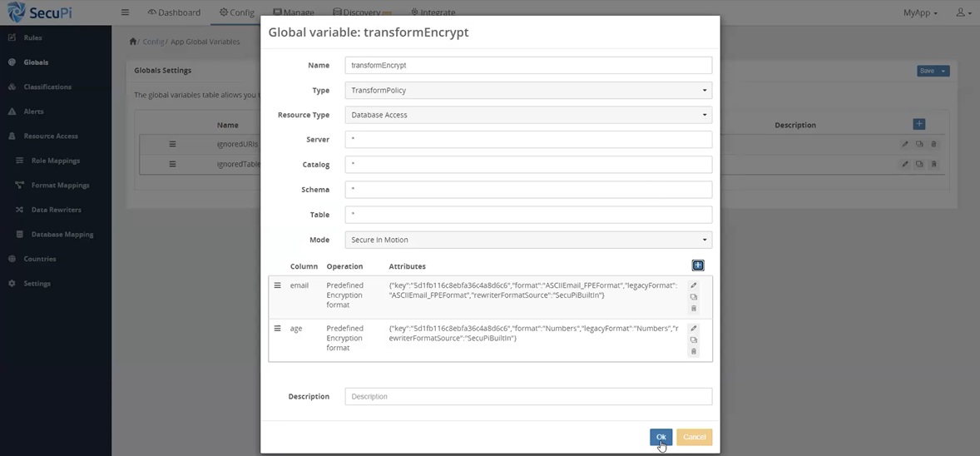Click the Name field with transformEncrypt
Viewport: 980px width, 456px height.
(528, 65)
